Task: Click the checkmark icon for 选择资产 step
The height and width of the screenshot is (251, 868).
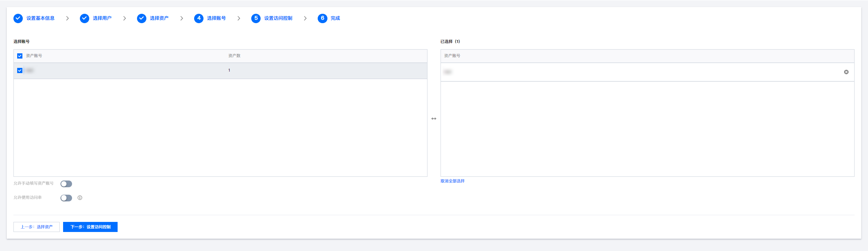Action: (141, 18)
